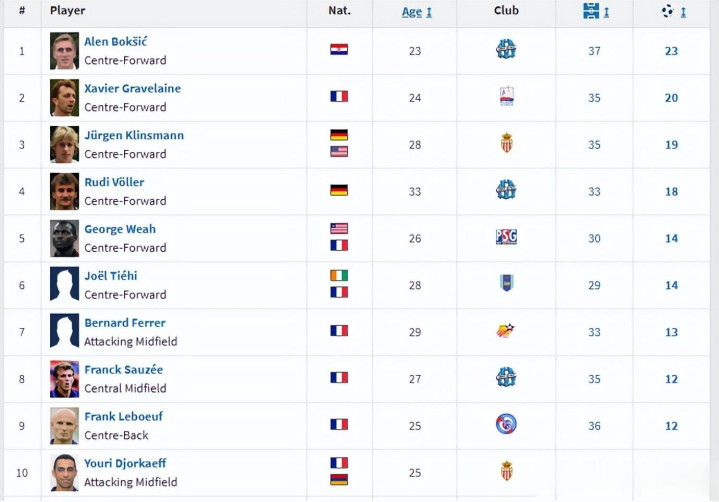Viewport: 719px width, 502px height.
Task: Open George Weah's player page
Action: pos(120,229)
